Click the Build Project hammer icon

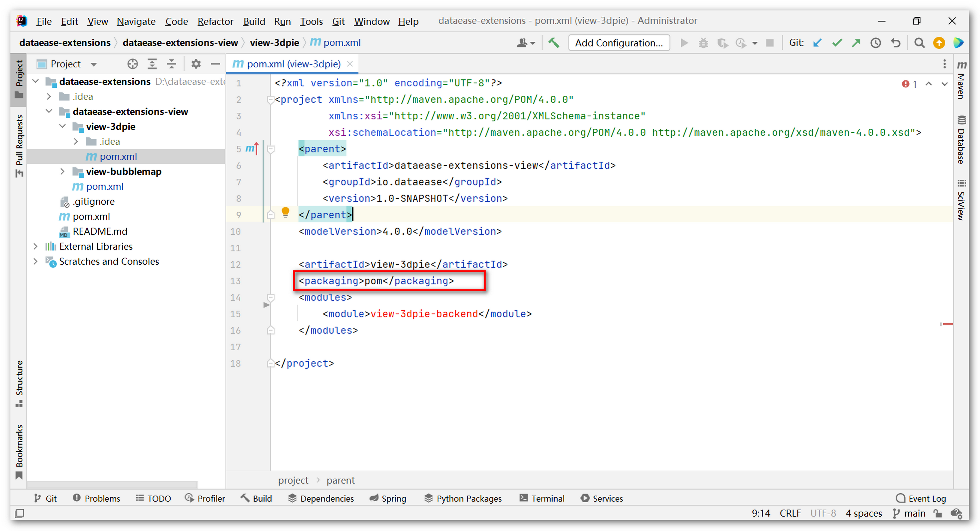pyautogui.click(x=554, y=43)
